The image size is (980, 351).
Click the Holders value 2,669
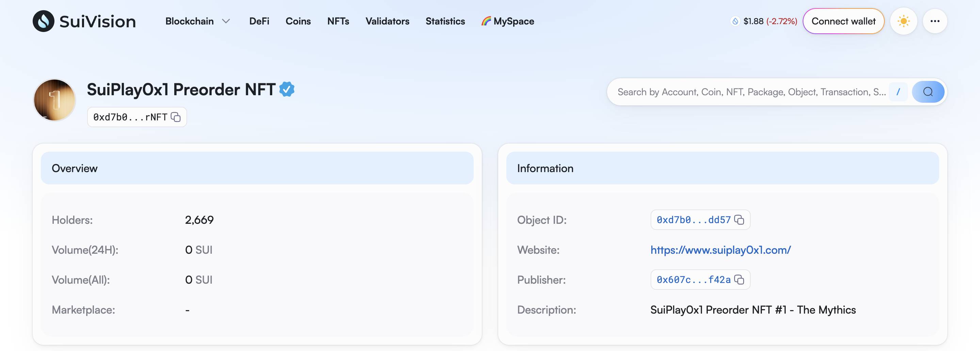(199, 220)
